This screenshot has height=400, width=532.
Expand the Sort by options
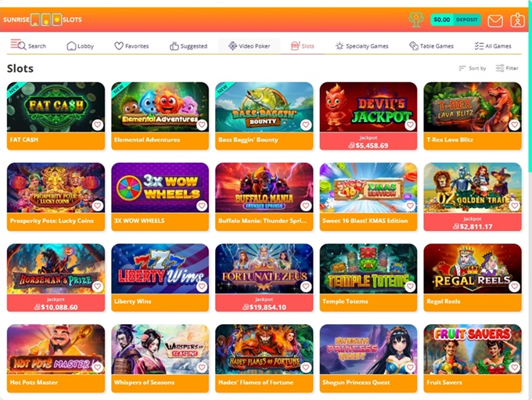tap(473, 68)
